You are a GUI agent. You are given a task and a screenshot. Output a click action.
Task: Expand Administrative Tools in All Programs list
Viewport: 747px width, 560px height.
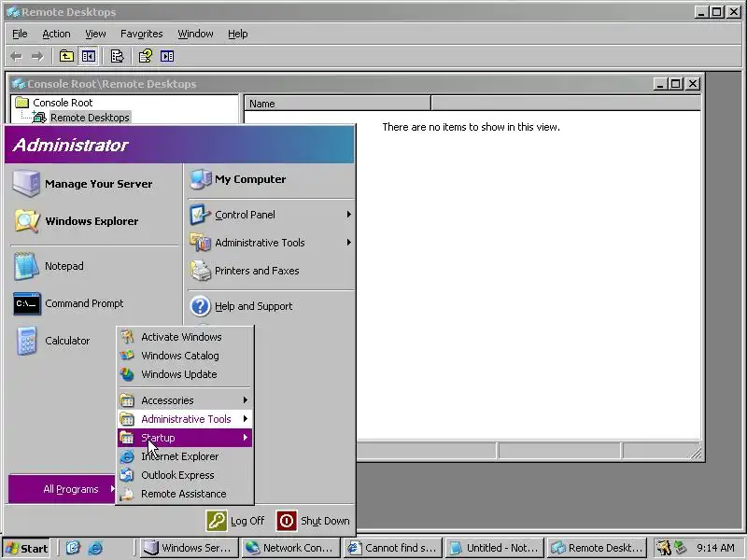pos(184,419)
